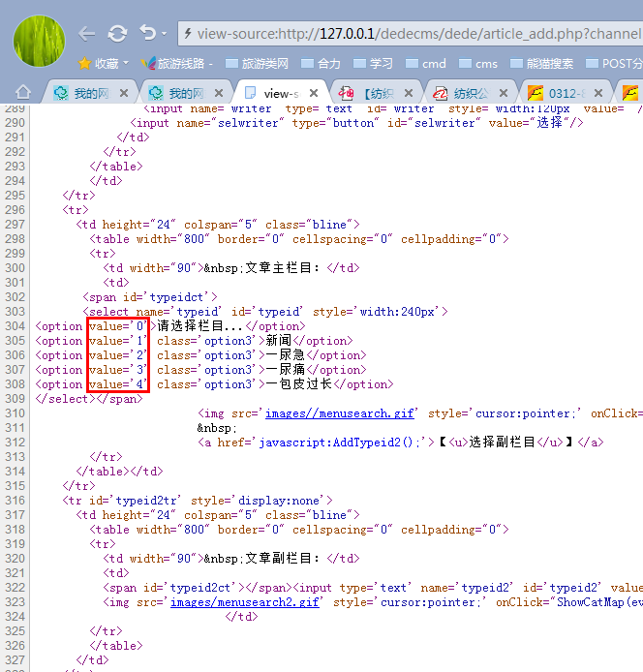Expand the 收藏 dropdown arrow
The image size is (643, 672).
coord(126,64)
